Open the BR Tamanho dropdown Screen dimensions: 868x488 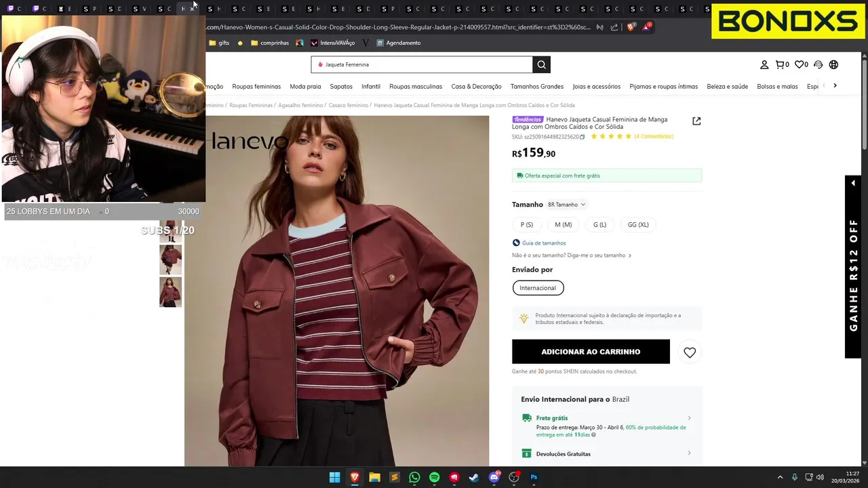566,205
